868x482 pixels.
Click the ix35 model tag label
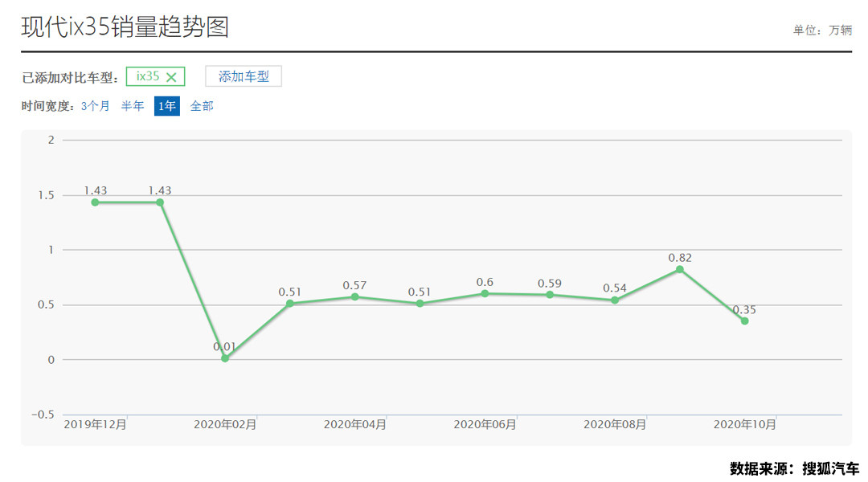(148, 76)
